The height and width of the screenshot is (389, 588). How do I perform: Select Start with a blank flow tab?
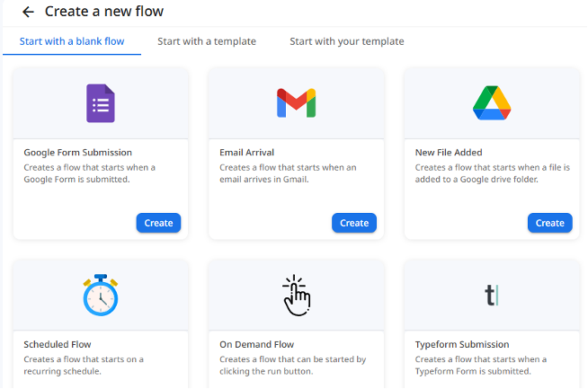[x=72, y=41]
